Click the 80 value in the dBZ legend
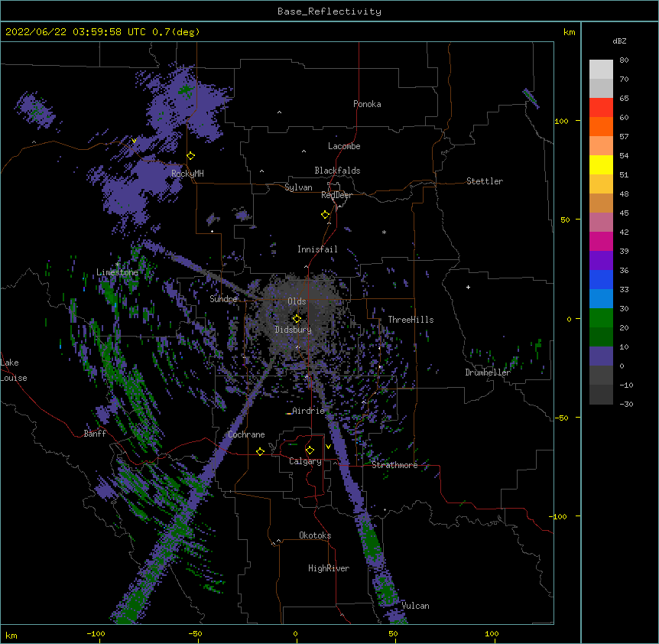This screenshot has width=659, height=644. click(624, 60)
